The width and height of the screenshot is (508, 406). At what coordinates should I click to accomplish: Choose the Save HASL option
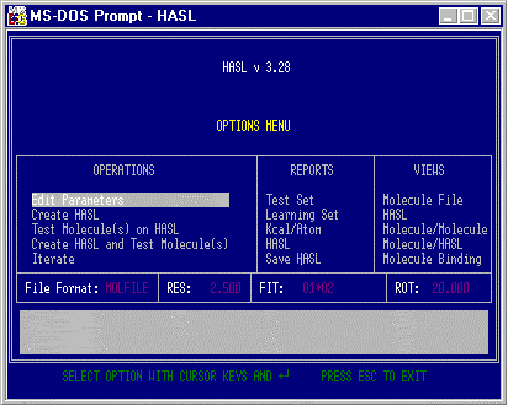(293, 259)
